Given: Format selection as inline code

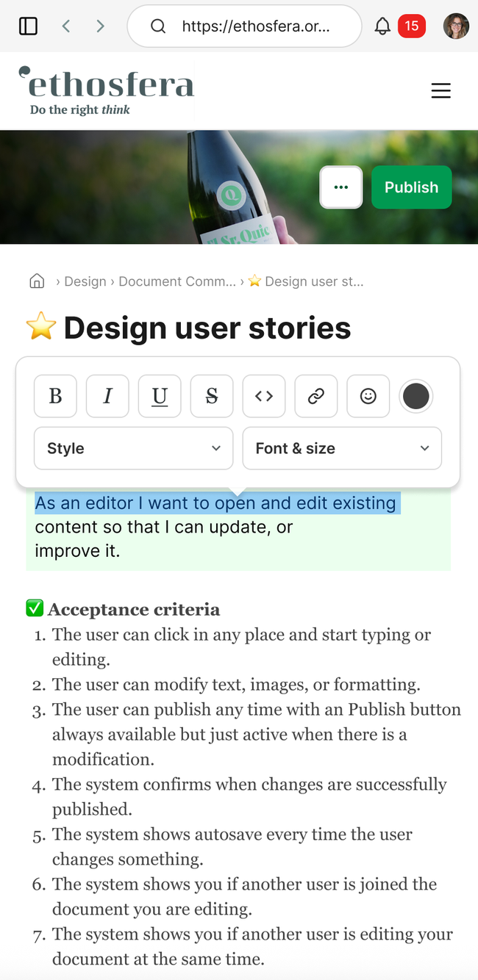Looking at the screenshot, I should point(264,396).
